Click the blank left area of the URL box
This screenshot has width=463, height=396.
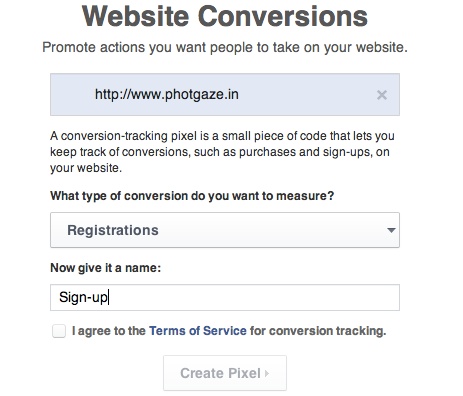tap(72, 95)
